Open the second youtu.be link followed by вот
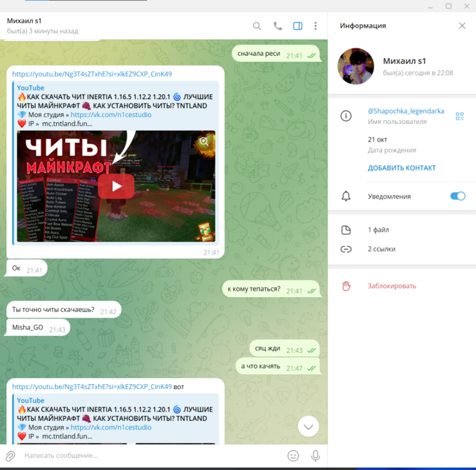Image resolution: width=476 pixels, height=470 pixels. point(92,387)
